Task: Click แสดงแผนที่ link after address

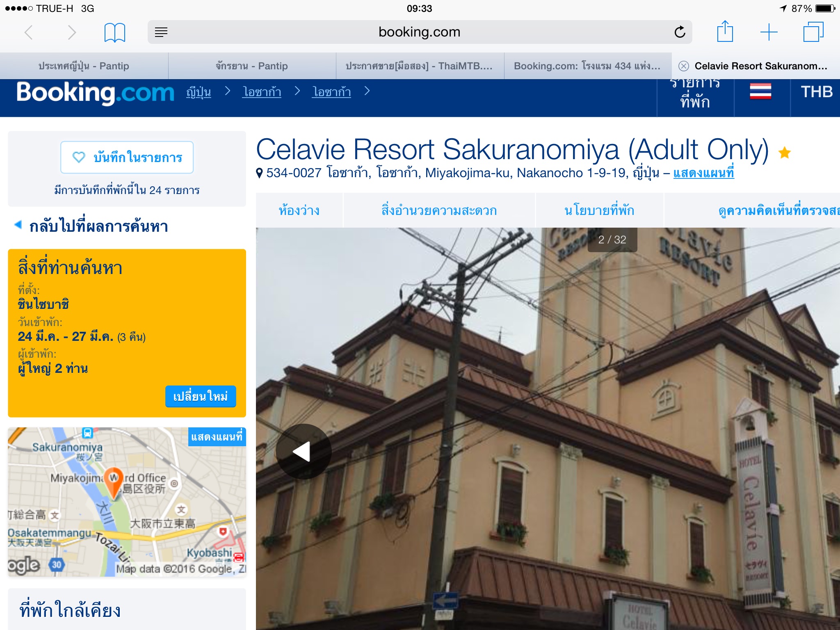Action: (703, 173)
